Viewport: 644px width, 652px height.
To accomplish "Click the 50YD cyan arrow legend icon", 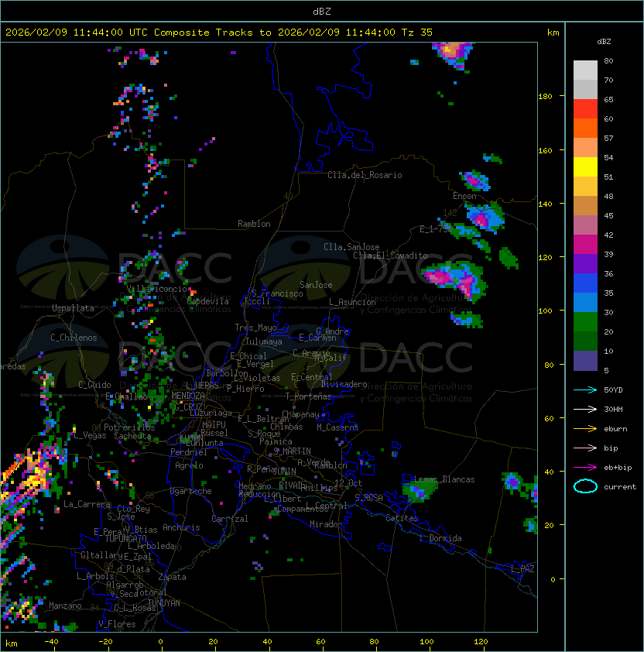I will (x=585, y=389).
